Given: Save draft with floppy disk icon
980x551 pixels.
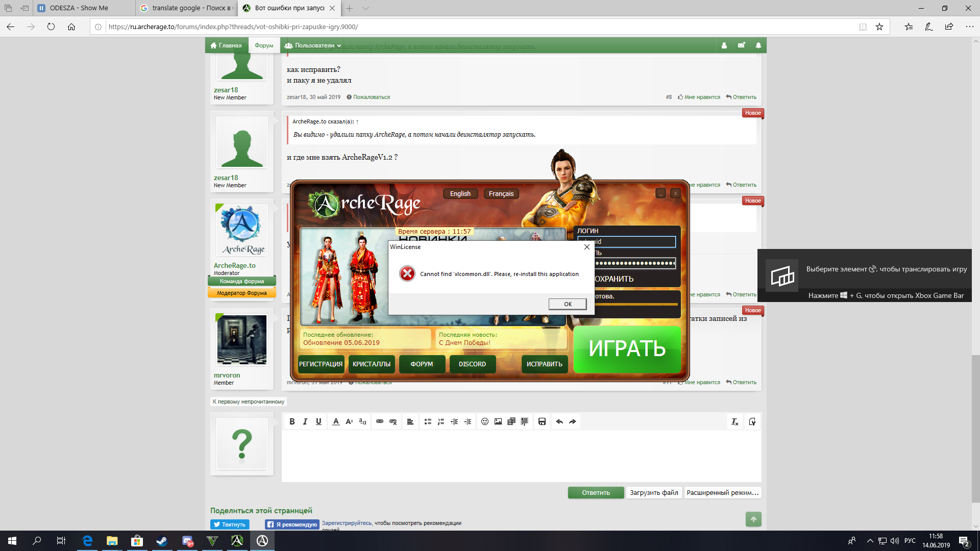Looking at the screenshot, I should click(x=542, y=421).
